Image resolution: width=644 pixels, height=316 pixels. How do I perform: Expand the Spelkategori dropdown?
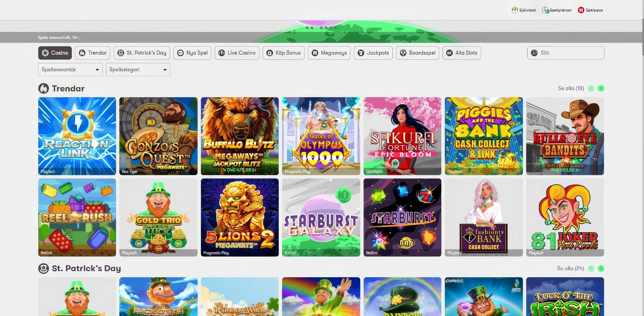point(138,70)
